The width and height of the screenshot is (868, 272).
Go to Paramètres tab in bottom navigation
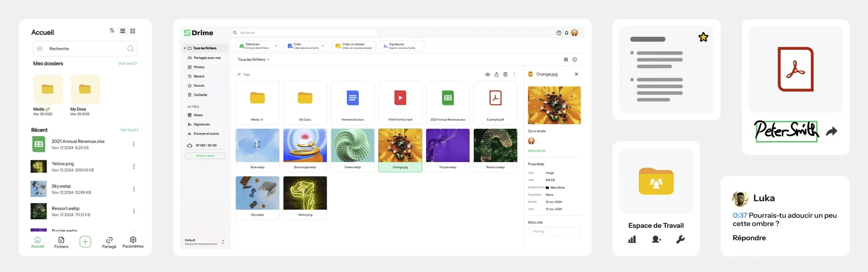[x=133, y=242]
